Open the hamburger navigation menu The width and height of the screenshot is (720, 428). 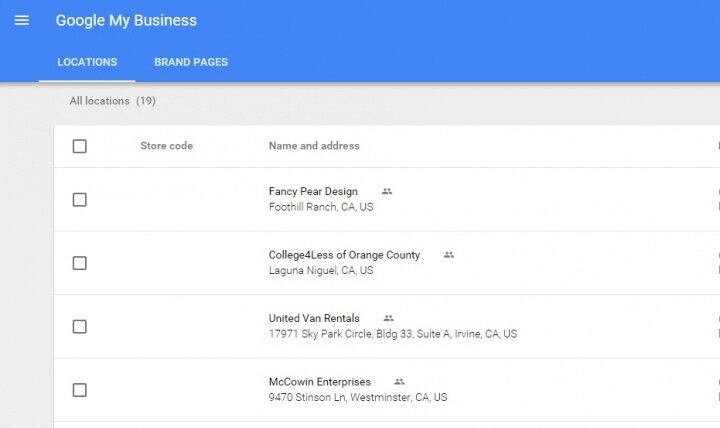[22, 20]
